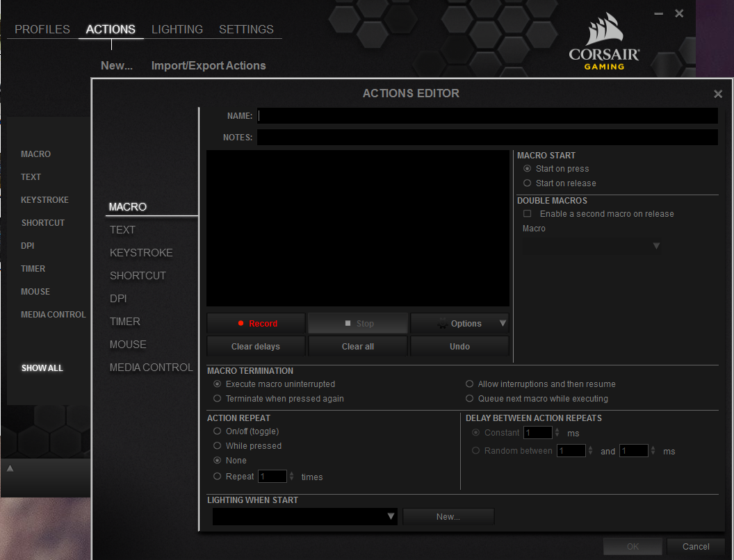The height and width of the screenshot is (560, 734).
Task: Choose Queue next macro while executing
Action: click(469, 399)
